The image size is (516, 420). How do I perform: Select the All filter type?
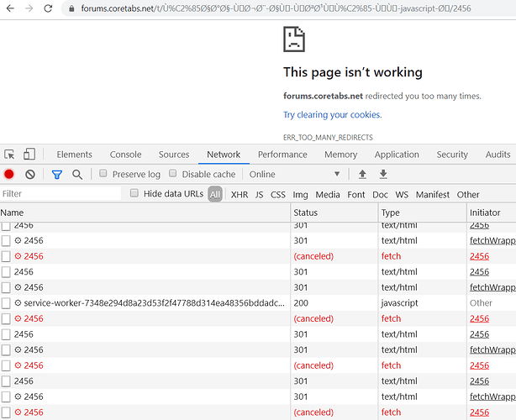(215, 194)
